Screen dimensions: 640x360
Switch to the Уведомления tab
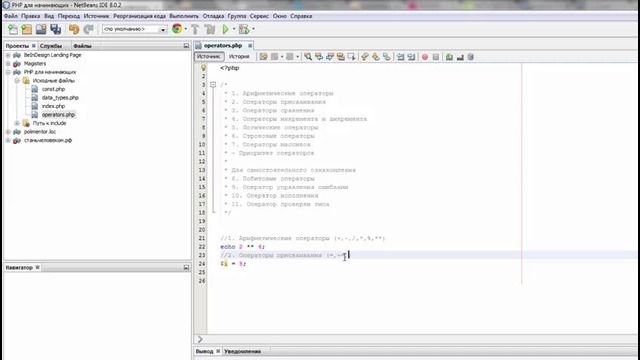242,351
